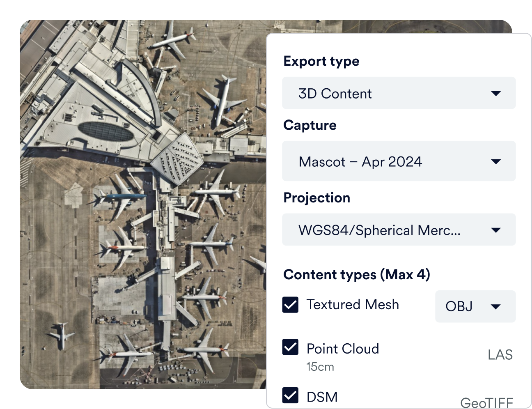Select the 3D Content value
Viewport: 532px width, 409px height.
pos(335,93)
